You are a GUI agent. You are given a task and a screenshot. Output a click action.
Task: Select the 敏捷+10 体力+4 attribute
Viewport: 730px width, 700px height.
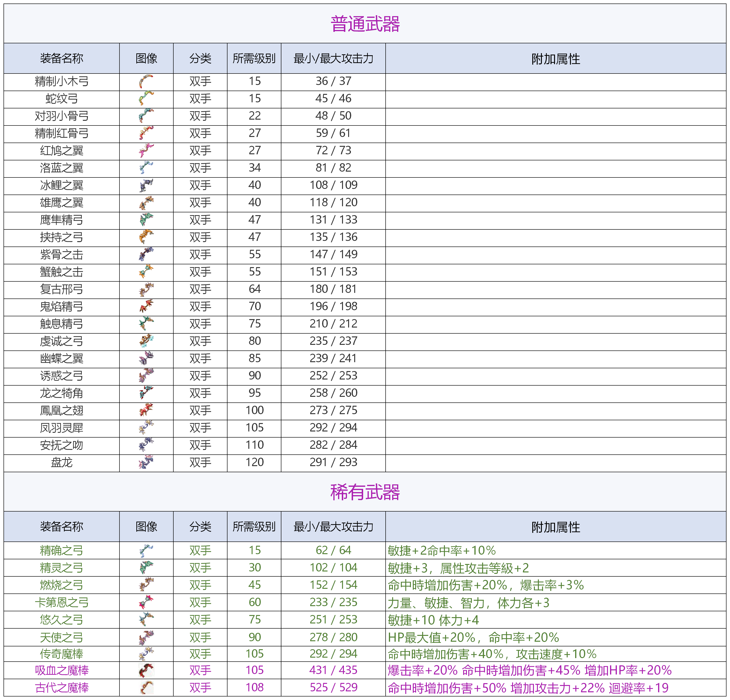tap(433, 620)
